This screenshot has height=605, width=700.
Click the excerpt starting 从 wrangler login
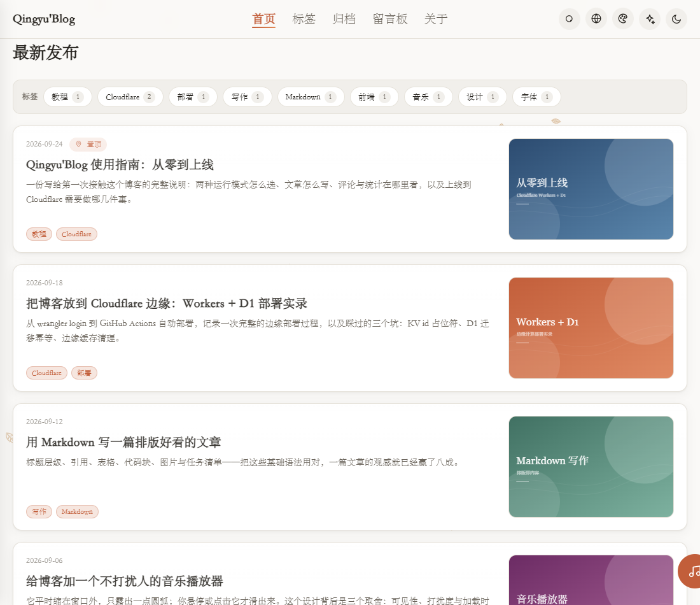click(258, 331)
